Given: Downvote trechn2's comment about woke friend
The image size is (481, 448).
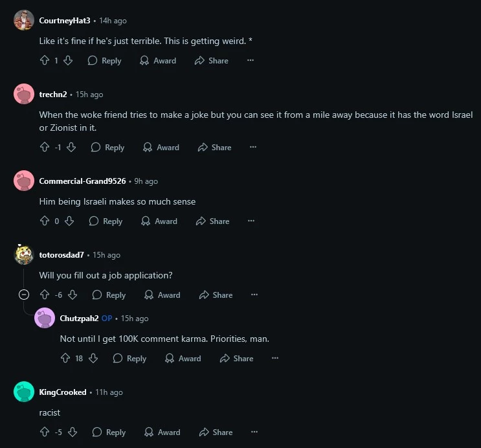Looking at the screenshot, I should tap(71, 148).
